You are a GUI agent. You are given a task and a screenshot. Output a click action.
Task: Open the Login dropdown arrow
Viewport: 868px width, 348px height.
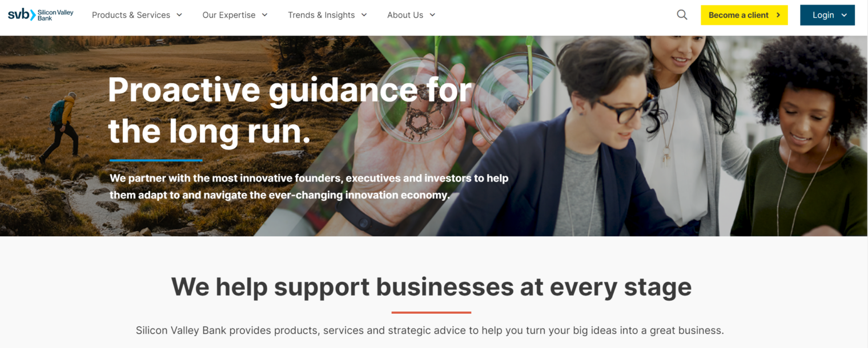point(844,15)
